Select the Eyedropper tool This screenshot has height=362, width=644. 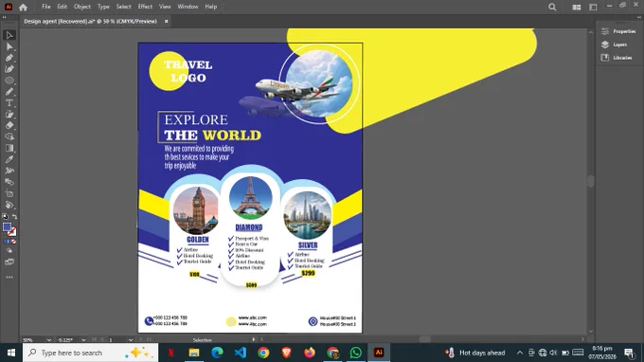[x=9, y=159]
